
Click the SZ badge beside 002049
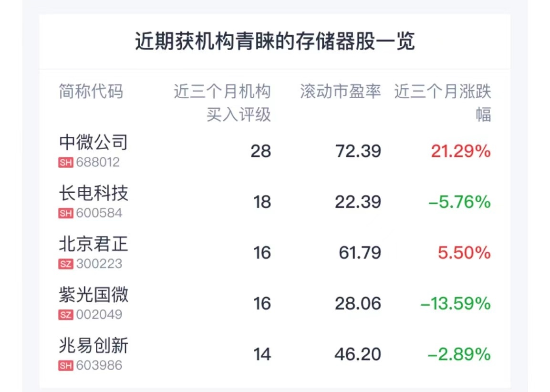tap(66, 315)
